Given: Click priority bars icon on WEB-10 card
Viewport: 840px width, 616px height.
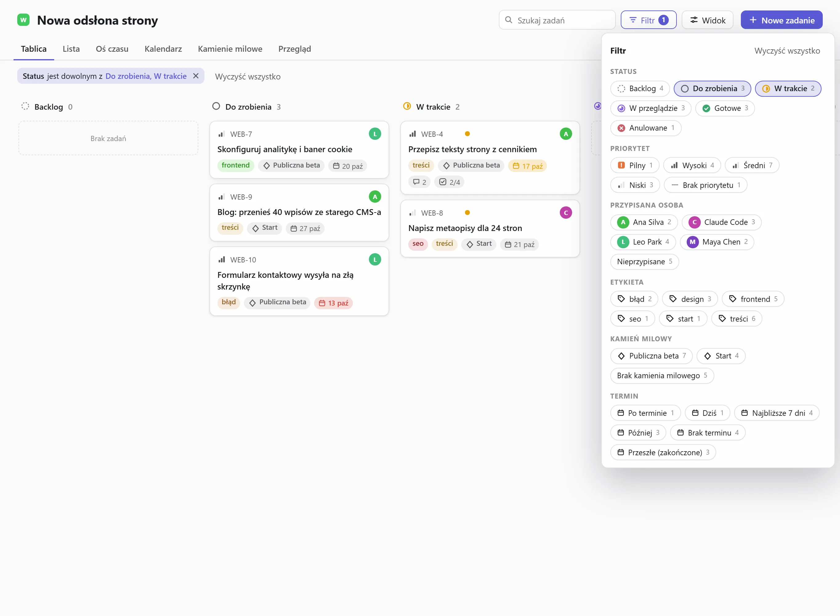Looking at the screenshot, I should (x=222, y=260).
